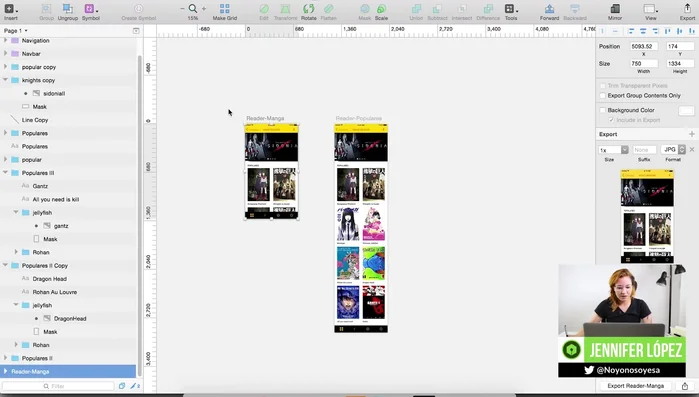
Task: Expand the Reader-Manga artboard layer
Action: (5, 371)
